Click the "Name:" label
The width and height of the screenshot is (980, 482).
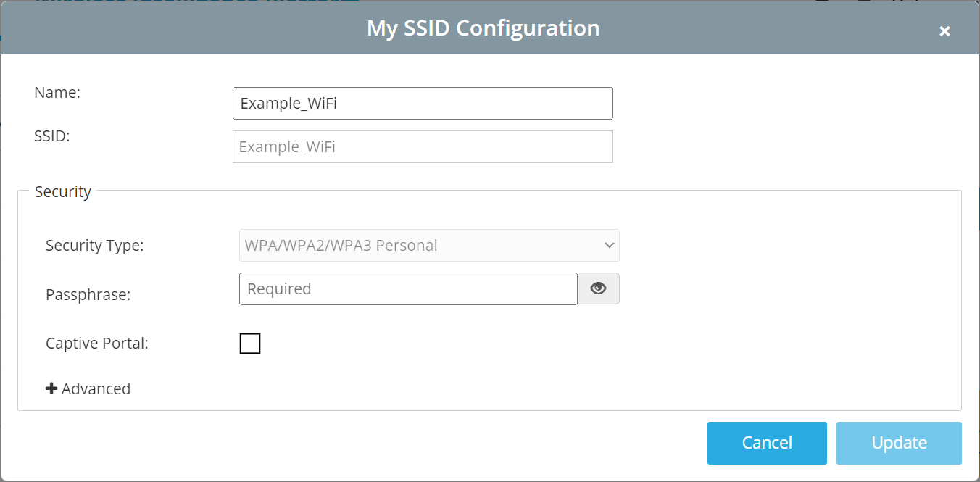coord(57,92)
